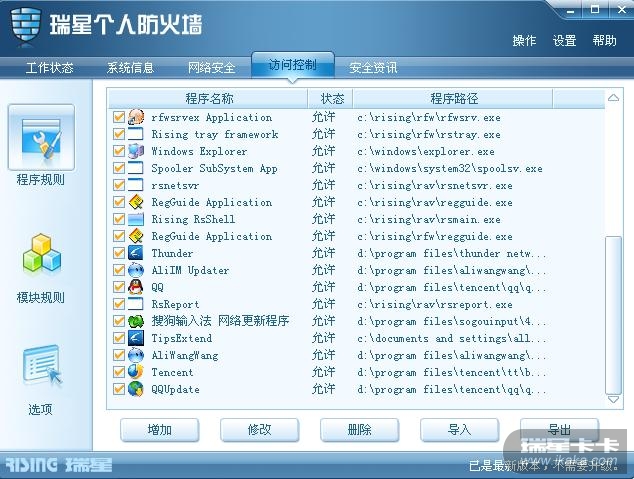Click the Rising shield logo in title bar
The width and height of the screenshot is (634, 479).
point(26,24)
